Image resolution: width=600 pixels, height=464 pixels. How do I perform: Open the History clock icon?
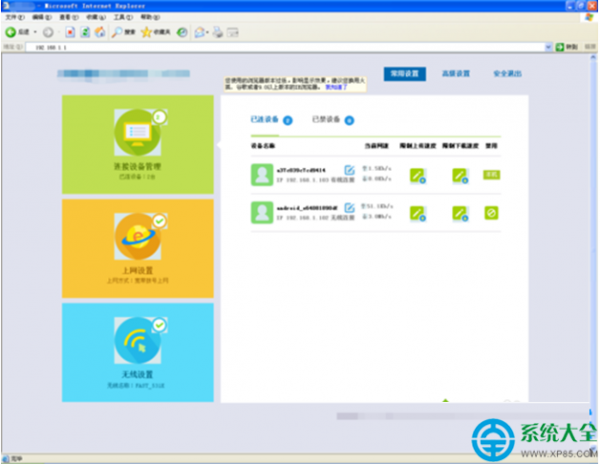pos(182,33)
